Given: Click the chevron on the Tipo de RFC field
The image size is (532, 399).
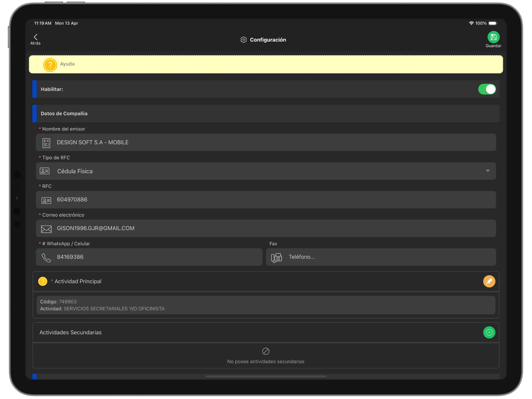Looking at the screenshot, I should click(488, 171).
